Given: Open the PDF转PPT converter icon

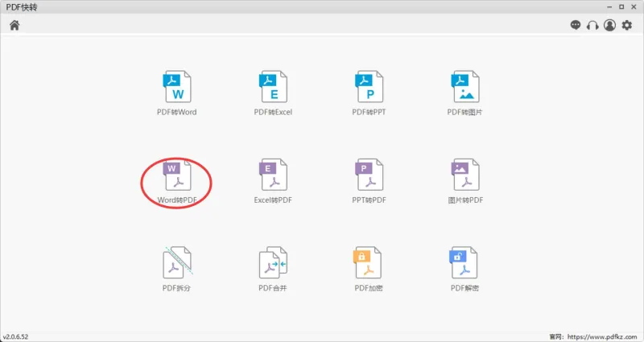Looking at the screenshot, I should coord(369,87).
